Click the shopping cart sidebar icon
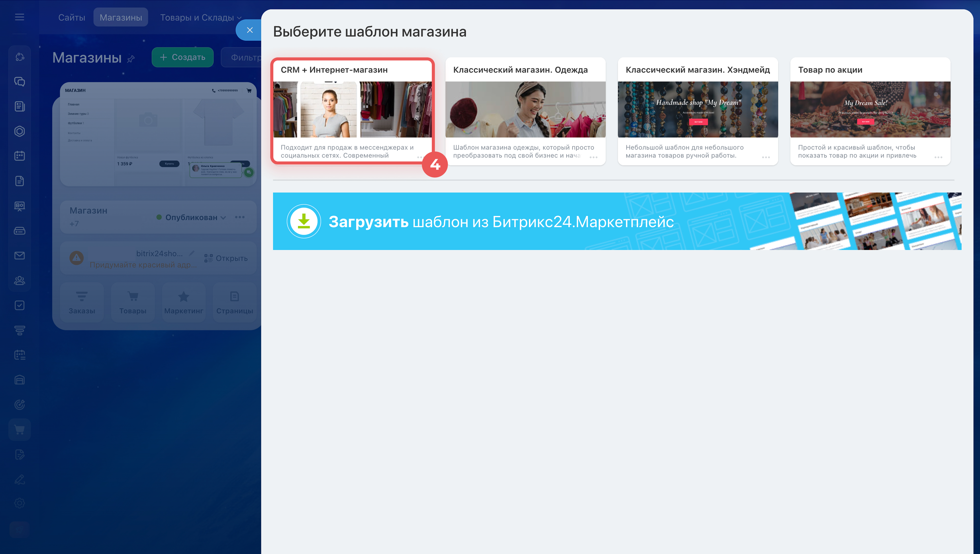Screen dimensions: 980x554 pos(19,430)
